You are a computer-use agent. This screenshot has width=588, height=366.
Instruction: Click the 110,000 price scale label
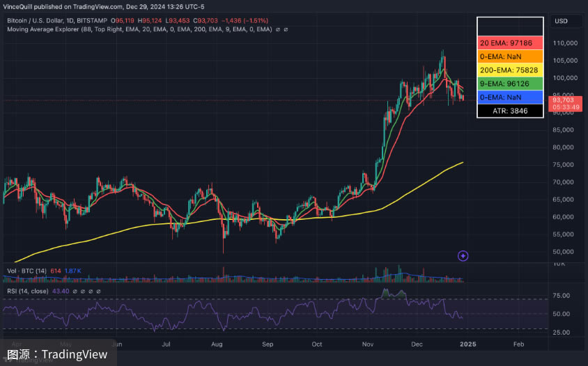pos(565,43)
